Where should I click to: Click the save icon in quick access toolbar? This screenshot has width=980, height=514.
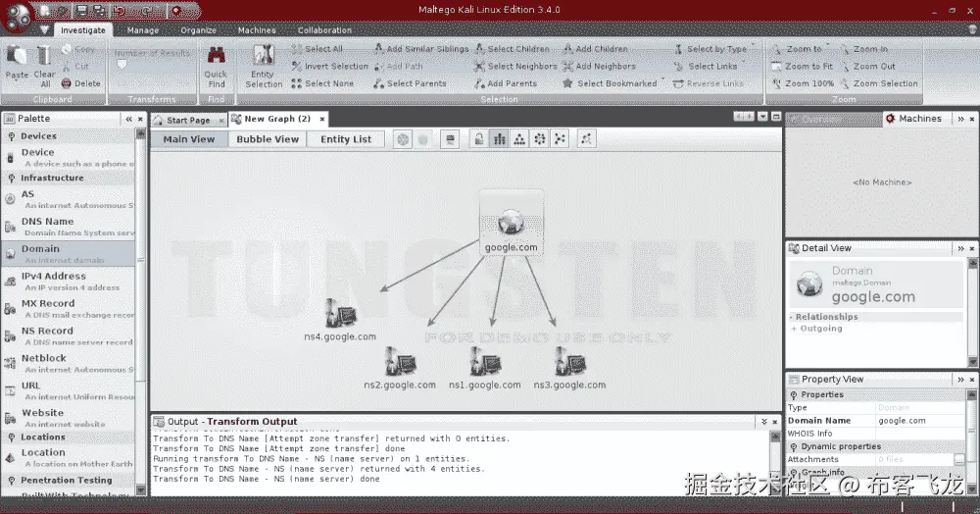82,11
